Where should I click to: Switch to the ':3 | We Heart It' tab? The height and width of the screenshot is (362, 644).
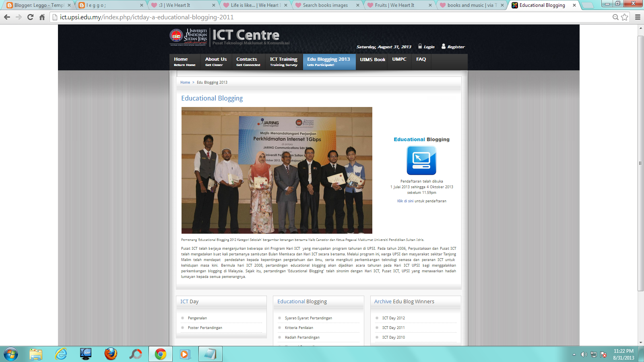pos(184,5)
